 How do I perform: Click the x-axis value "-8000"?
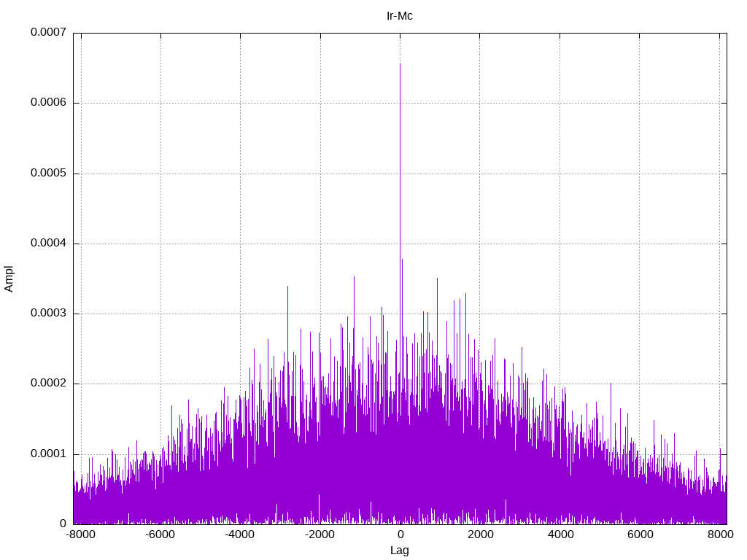(80, 534)
